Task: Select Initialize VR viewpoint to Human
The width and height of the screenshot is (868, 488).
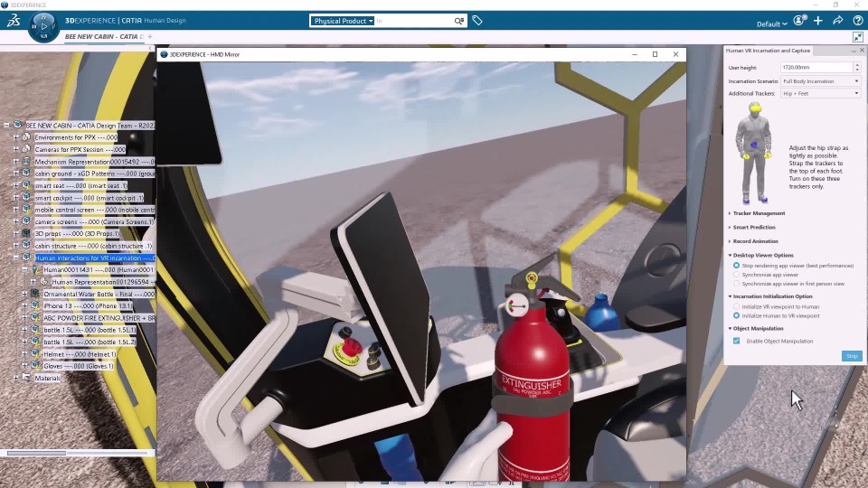Action: click(736, 306)
